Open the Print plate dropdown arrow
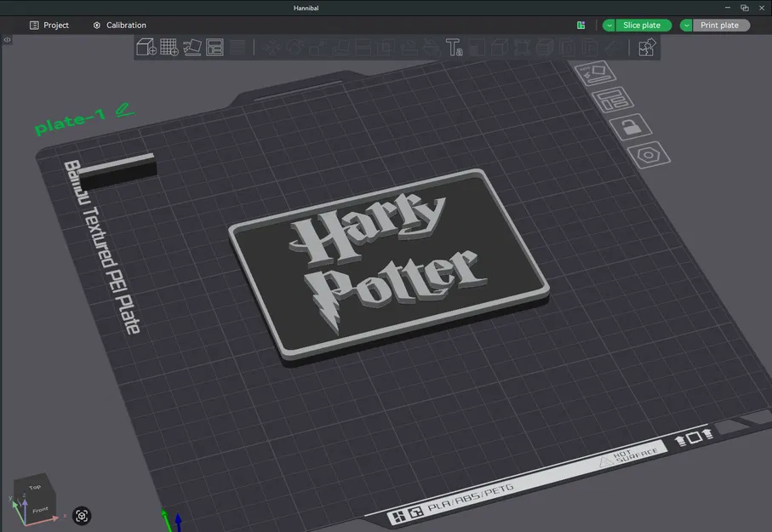This screenshot has width=772, height=532. click(686, 25)
